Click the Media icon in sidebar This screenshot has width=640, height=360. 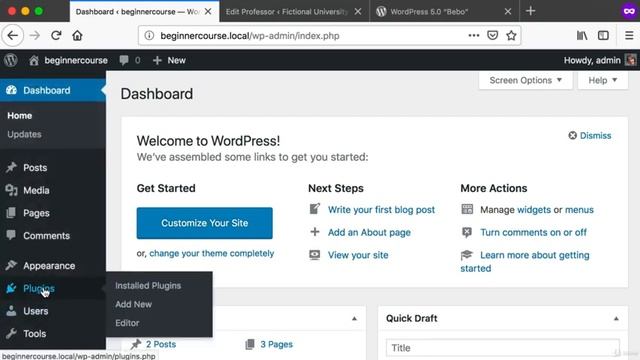pos(11,190)
